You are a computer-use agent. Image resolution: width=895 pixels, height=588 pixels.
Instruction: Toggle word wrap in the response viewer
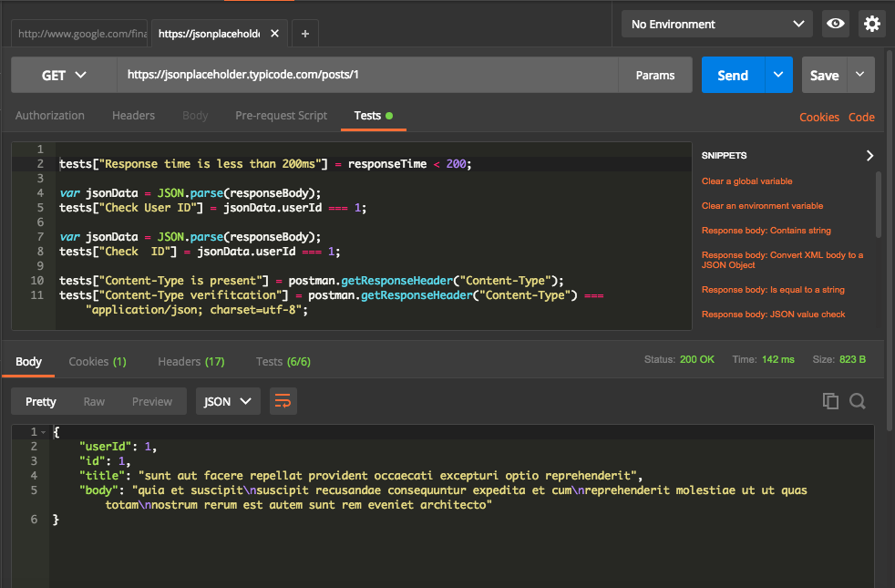point(283,401)
